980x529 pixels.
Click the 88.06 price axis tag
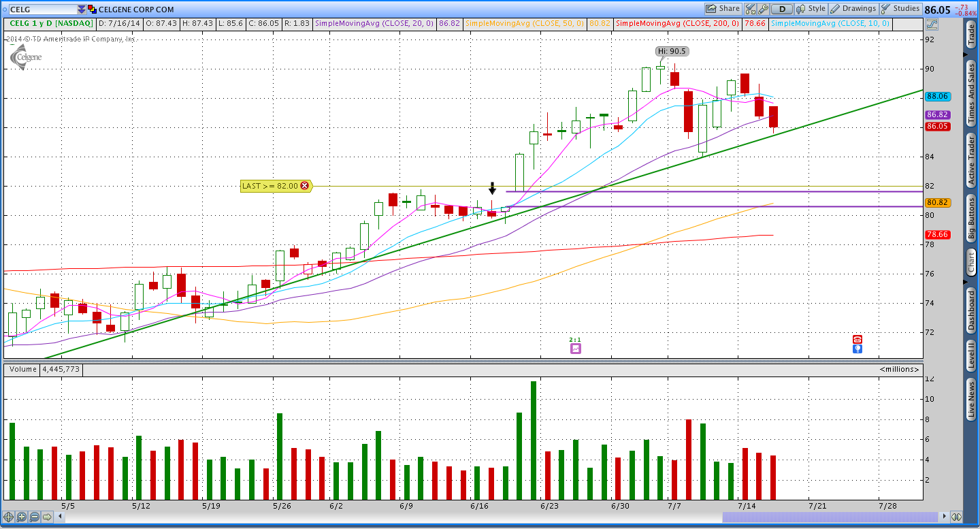[x=938, y=97]
